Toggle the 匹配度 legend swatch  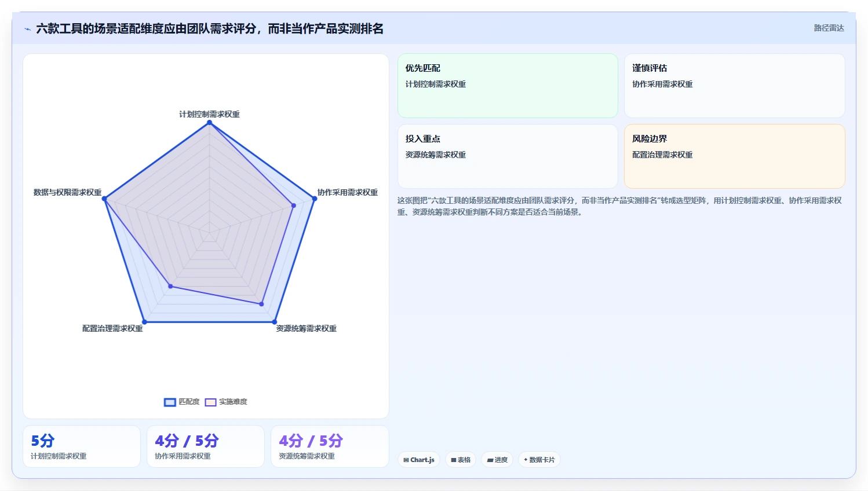[x=170, y=402]
